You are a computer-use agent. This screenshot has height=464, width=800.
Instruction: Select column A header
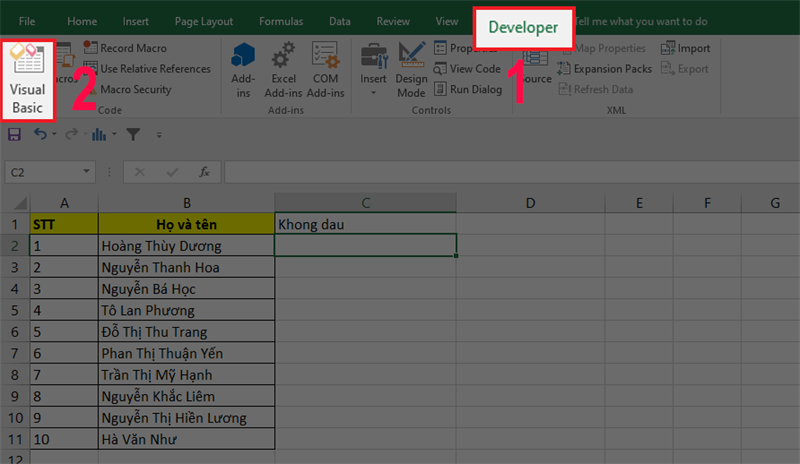64,203
